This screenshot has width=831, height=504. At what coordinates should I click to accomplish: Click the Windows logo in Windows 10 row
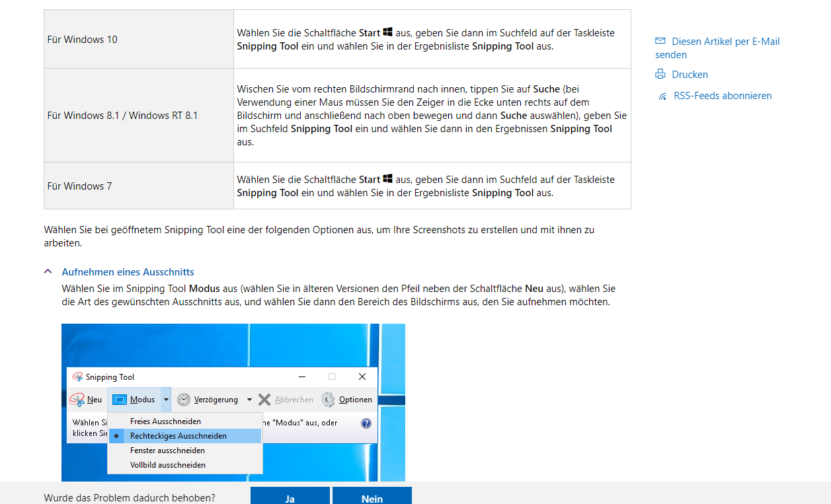pos(388,32)
